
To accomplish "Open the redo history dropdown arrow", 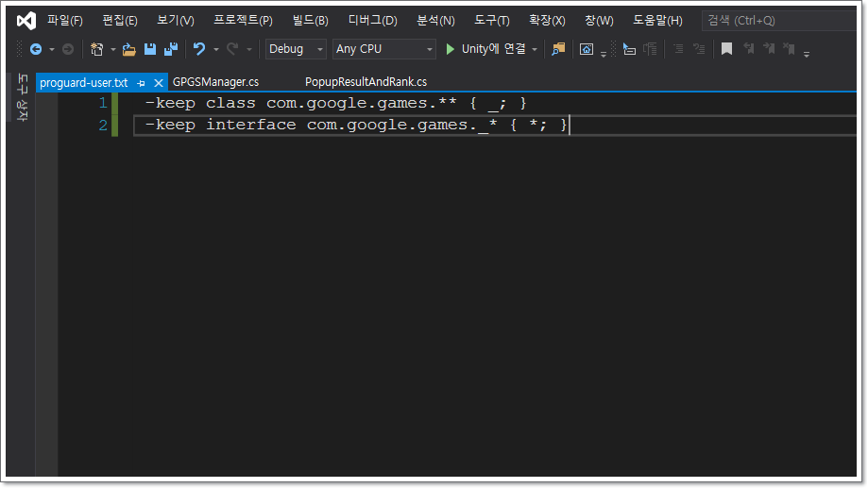I will 249,50.
